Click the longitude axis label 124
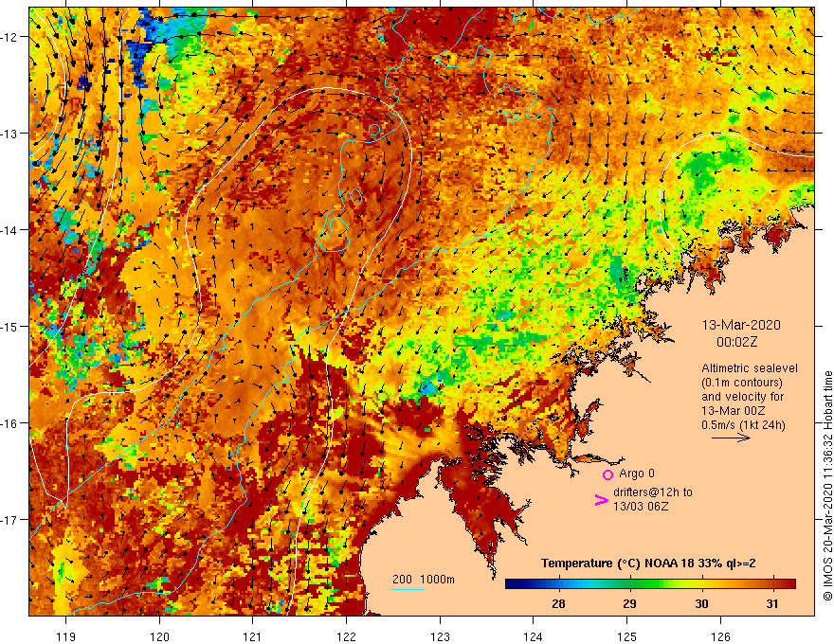This screenshot has width=834, height=644. click(x=533, y=636)
